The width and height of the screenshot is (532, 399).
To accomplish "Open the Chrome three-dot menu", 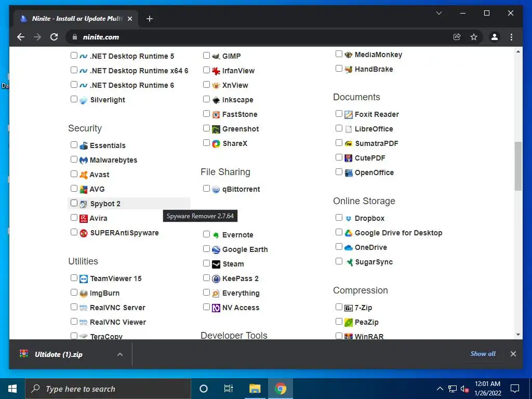I will 511,37.
